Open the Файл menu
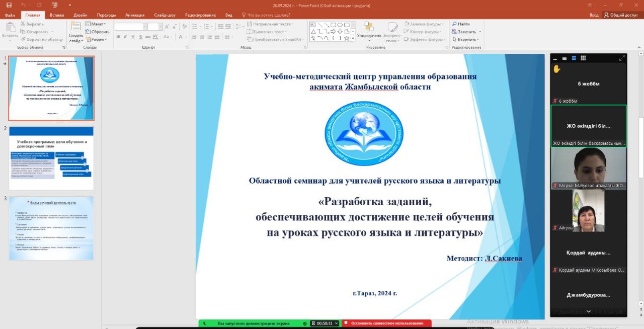This screenshot has height=329, width=644. (10, 15)
